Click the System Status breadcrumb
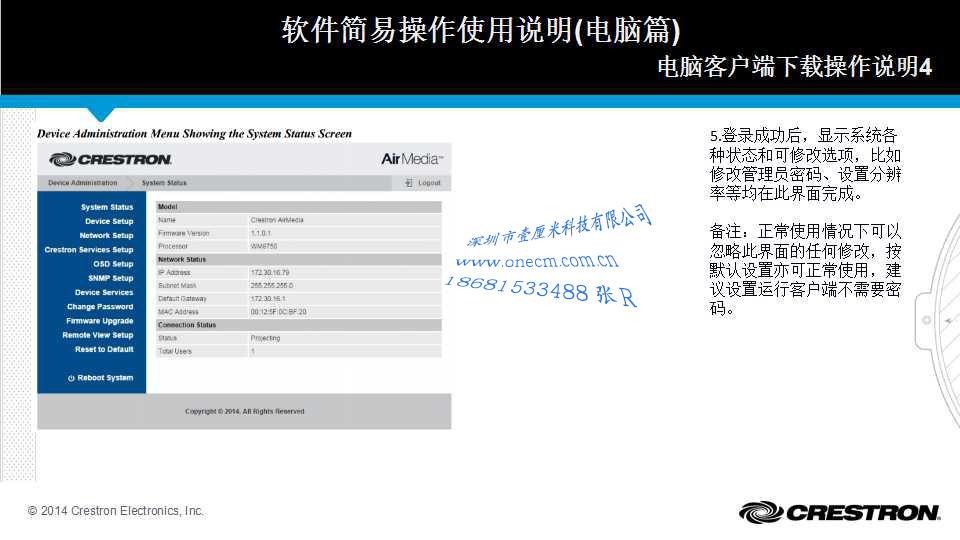This screenshot has width=960, height=540. (x=164, y=183)
